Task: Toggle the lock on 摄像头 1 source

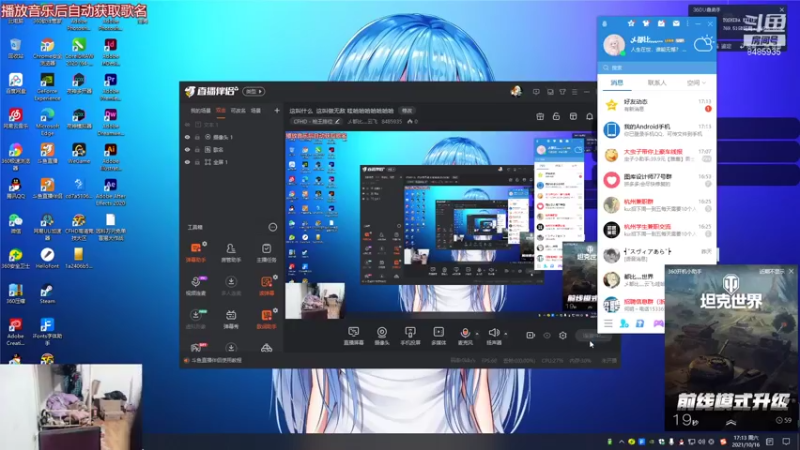Action: click(x=197, y=137)
